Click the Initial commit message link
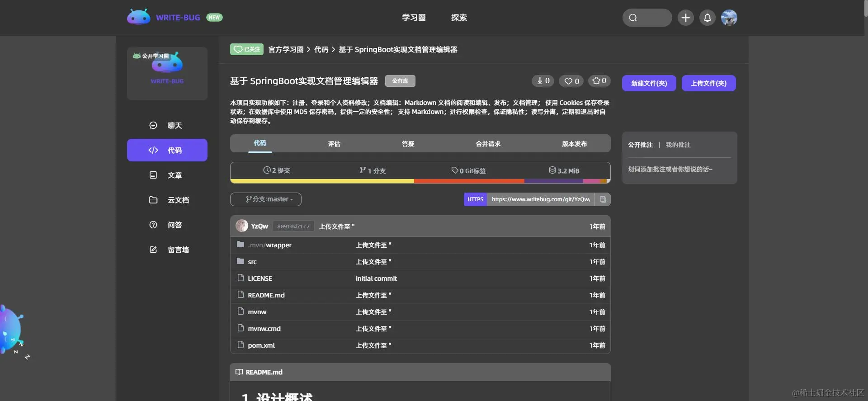Viewport: 868px width, 401px height. 376,278
